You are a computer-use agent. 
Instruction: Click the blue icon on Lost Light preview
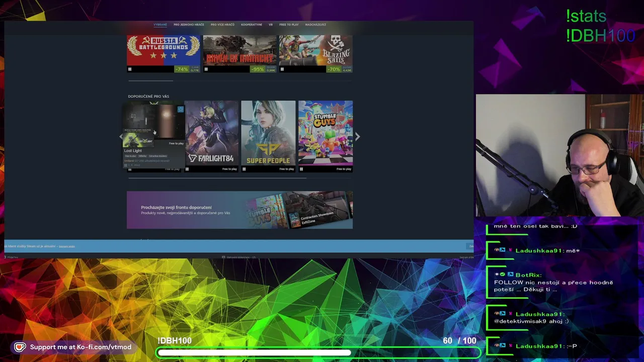[x=180, y=109]
